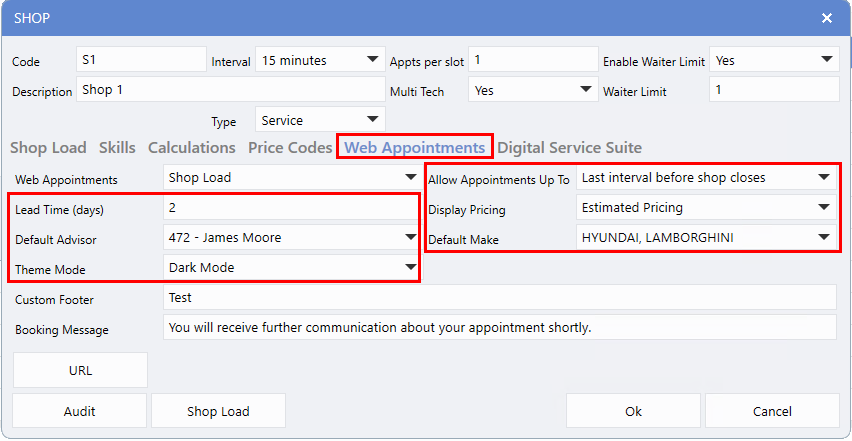
Task: Expand the Default Make dropdown
Action: coord(706,238)
